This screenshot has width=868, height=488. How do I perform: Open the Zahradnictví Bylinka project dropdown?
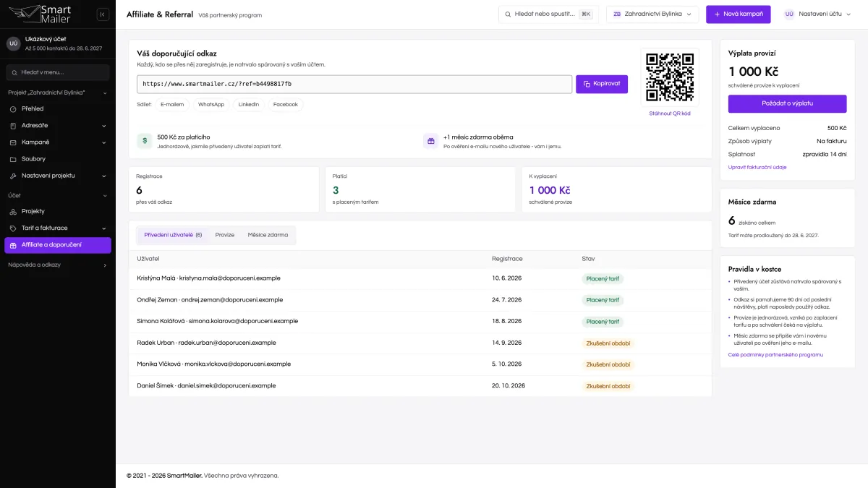[652, 14]
